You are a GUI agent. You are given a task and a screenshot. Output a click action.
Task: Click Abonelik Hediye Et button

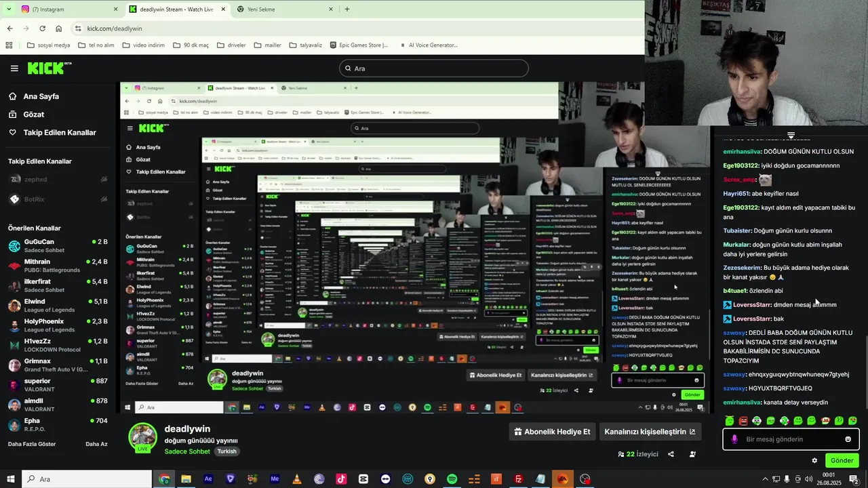click(552, 432)
